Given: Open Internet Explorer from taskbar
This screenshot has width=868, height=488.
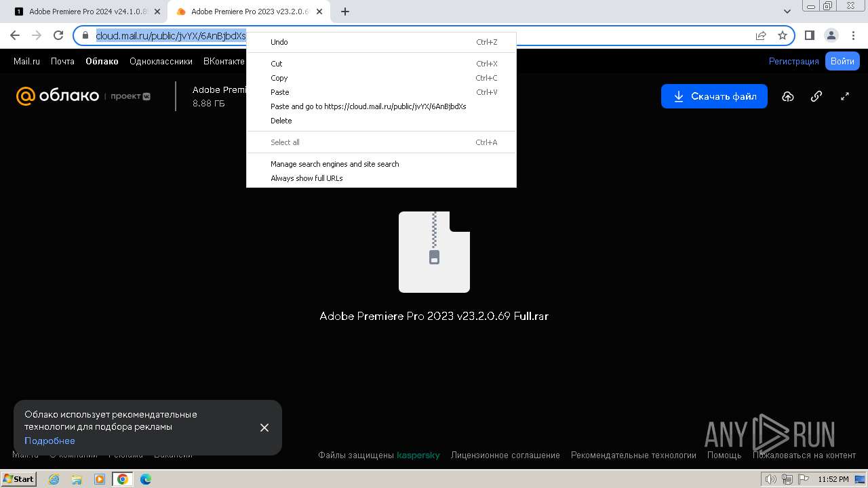Looking at the screenshot, I should pos(54,479).
